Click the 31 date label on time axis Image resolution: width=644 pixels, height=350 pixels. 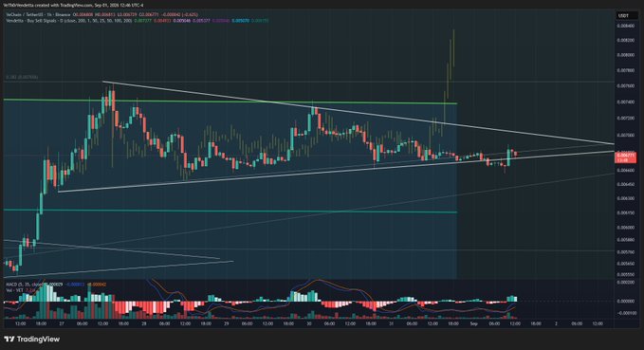[392, 323]
